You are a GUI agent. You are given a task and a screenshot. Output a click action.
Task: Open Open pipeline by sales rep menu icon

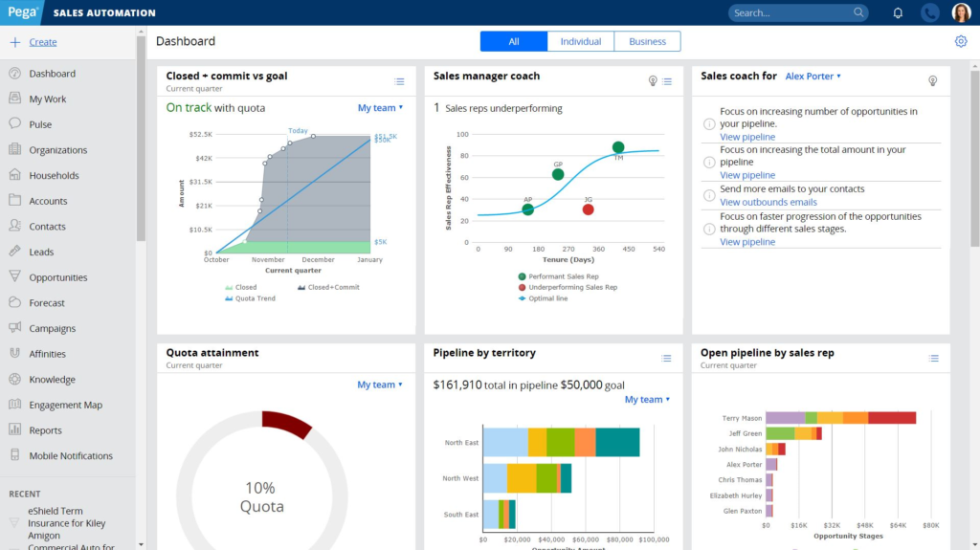tap(934, 358)
